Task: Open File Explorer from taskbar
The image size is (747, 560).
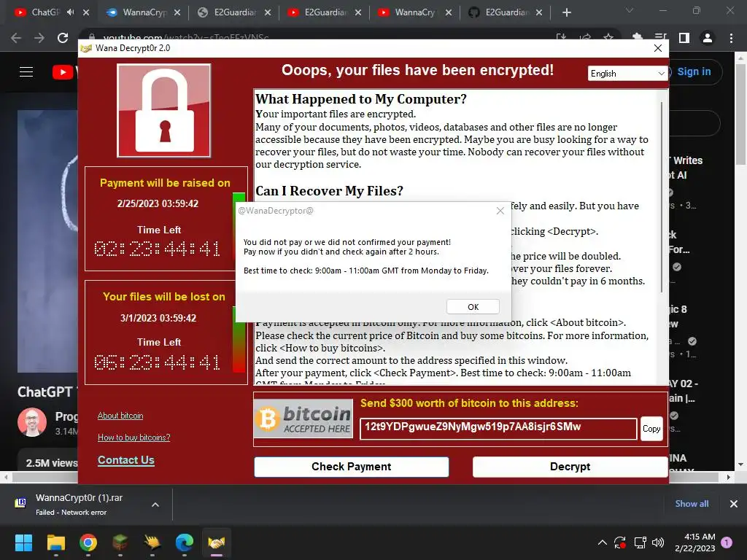Action: [55, 542]
